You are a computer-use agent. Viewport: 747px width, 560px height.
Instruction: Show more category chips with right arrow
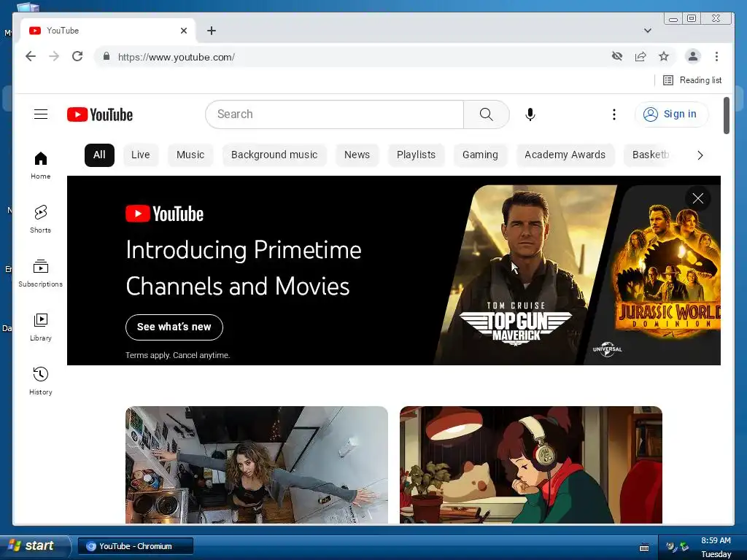tap(700, 155)
